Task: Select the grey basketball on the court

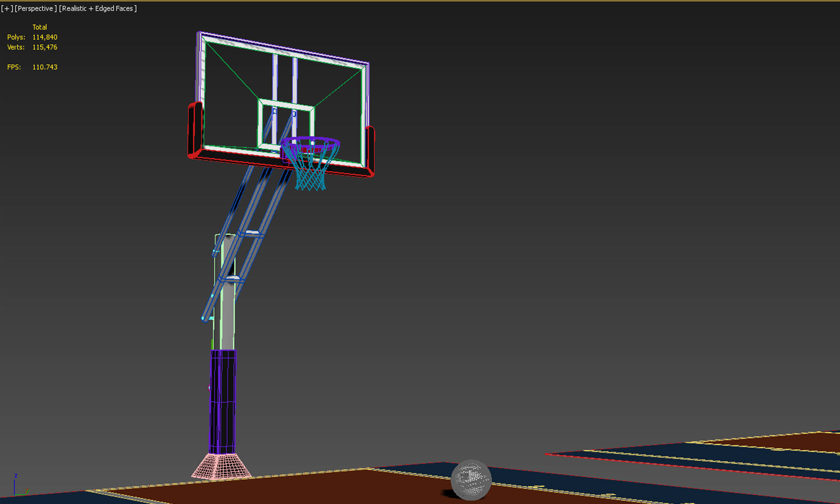Action: click(471, 480)
